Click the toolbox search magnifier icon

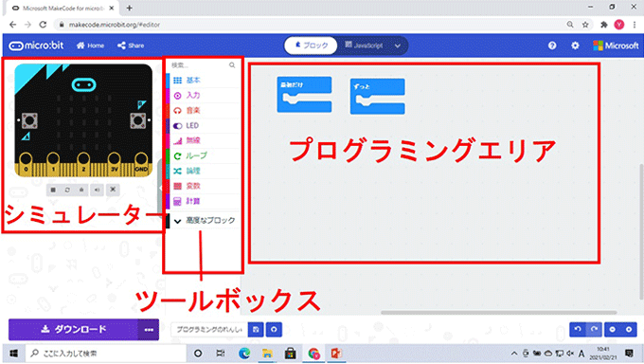click(232, 65)
